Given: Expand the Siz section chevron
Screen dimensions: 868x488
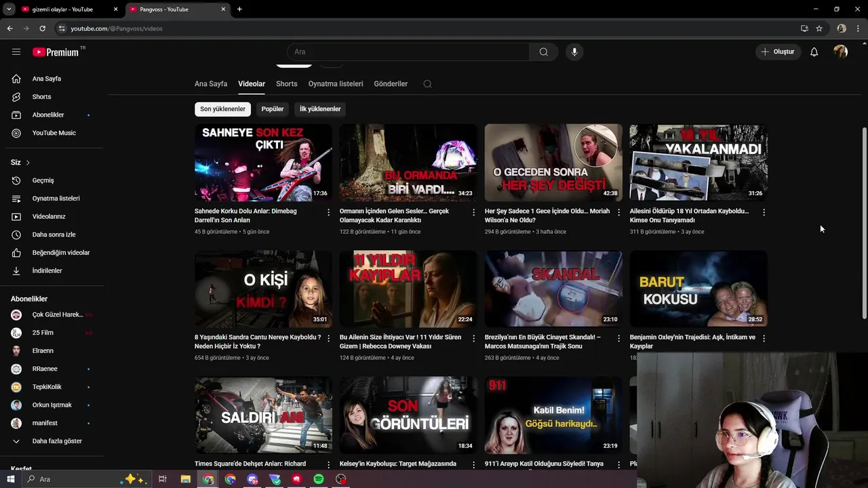Looking at the screenshot, I should pos(28,163).
